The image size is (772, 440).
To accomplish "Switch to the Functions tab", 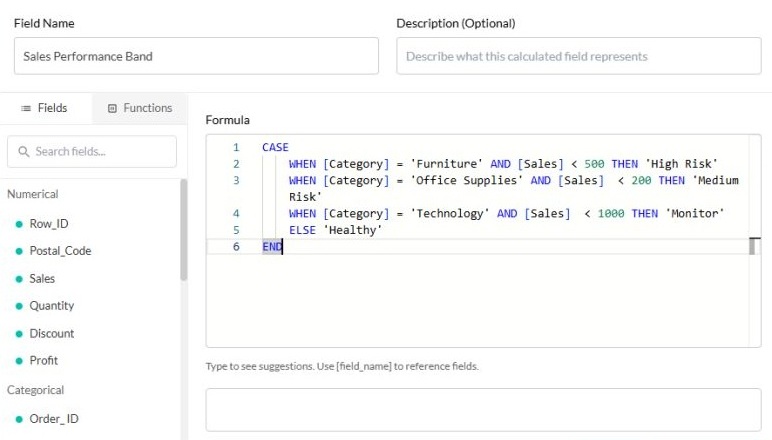I will click(x=140, y=108).
